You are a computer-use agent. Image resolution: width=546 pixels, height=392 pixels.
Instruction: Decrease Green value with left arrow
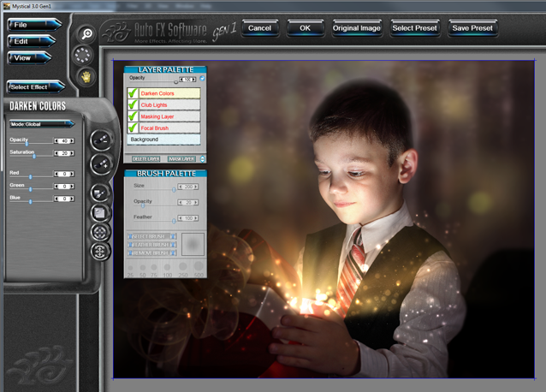[x=56, y=187]
